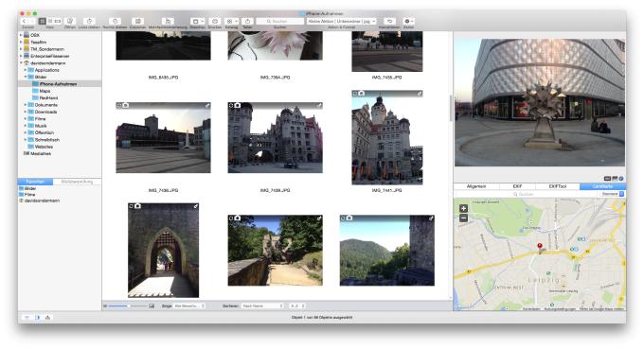Click the Drucken print icon
Screen dimensions: 644x349
[x=214, y=21]
